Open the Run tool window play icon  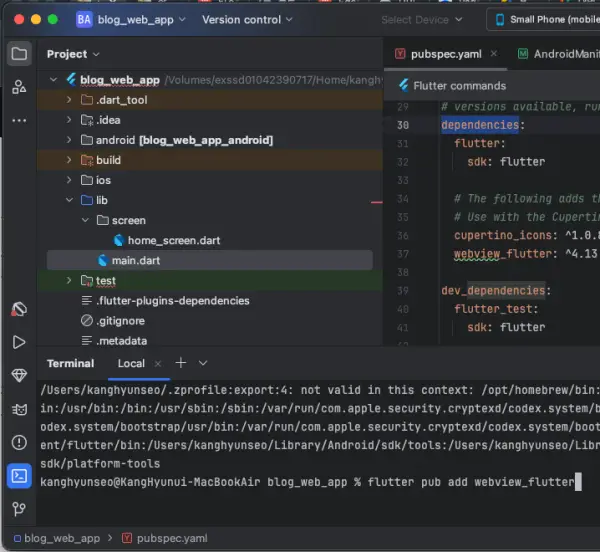pos(19,342)
